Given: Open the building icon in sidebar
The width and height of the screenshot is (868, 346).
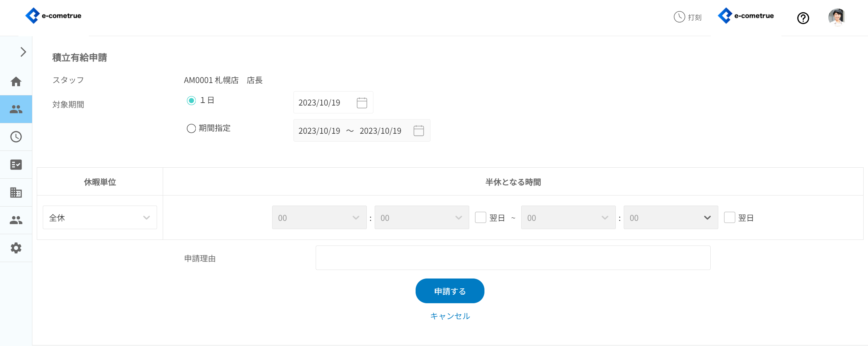Looking at the screenshot, I should [x=16, y=192].
